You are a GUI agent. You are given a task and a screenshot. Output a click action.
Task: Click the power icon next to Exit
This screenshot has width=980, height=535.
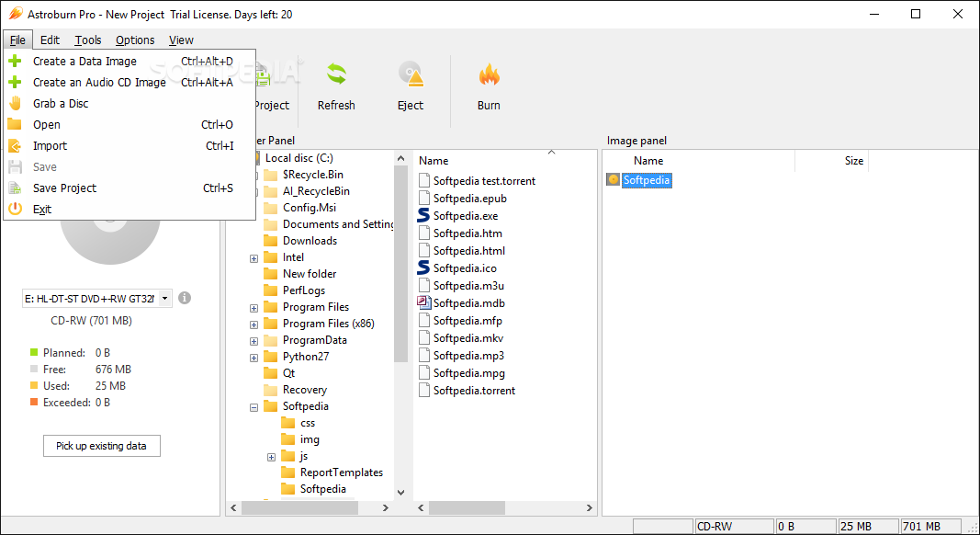15,209
